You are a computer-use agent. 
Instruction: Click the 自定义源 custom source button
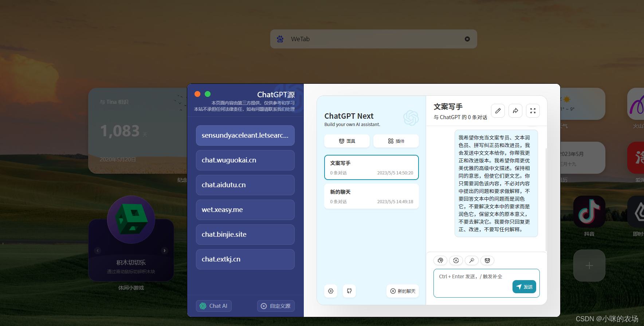[276, 306]
